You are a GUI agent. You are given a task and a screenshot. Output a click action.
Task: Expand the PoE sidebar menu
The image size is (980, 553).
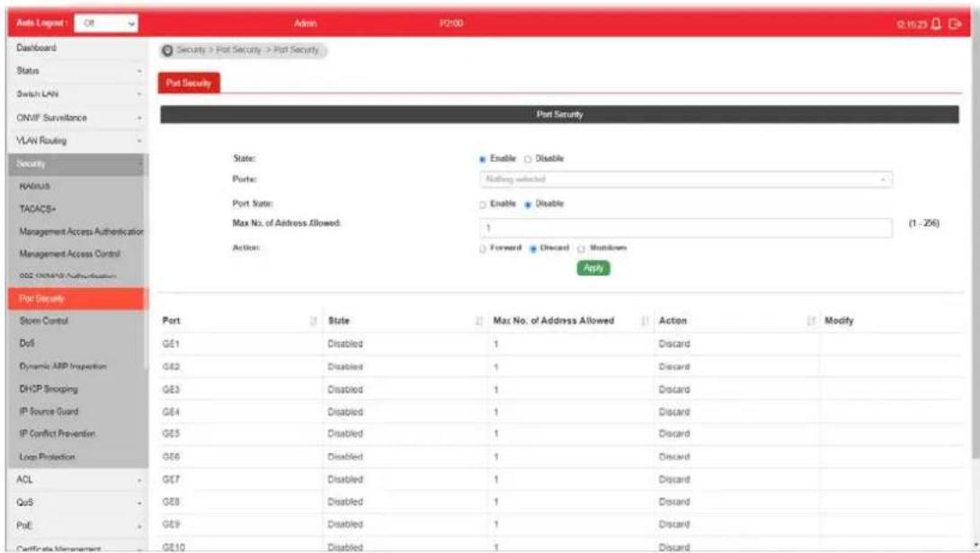(x=78, y=525)
